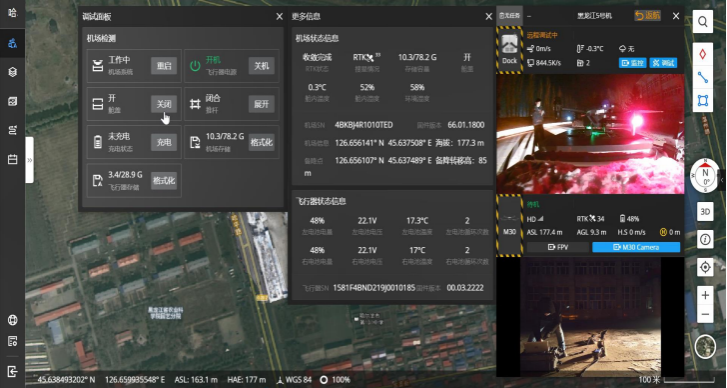Image resolution: width=727 pixels, height=388 pixels.
Task: Switch map layer via satellite thumbnail
Action: [x=705, y=346]
